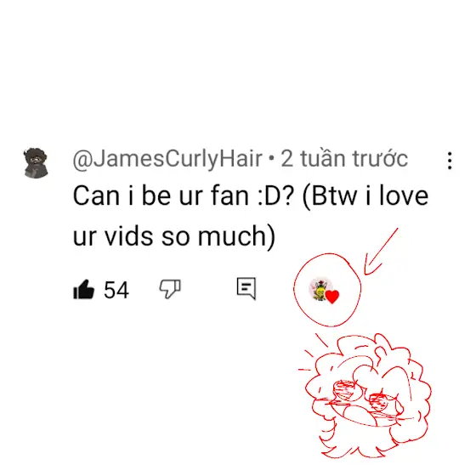Click the red hand-drawn arrow

point(381,252)
